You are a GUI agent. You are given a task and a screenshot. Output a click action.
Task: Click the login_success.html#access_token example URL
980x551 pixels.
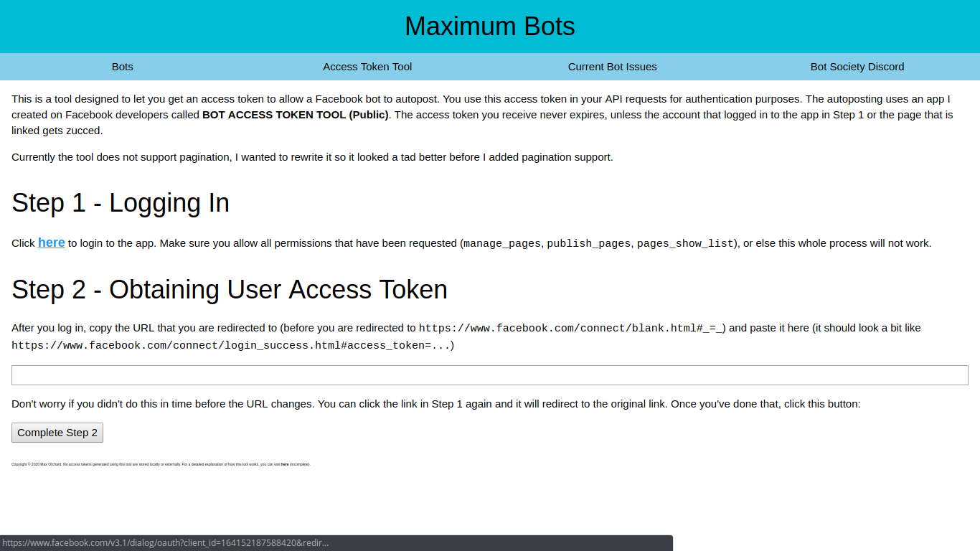click(230, 345)
